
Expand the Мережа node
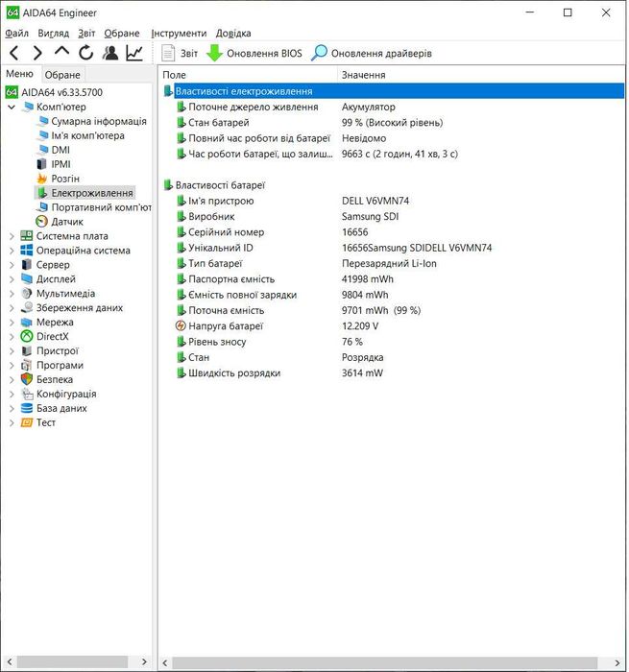12,323
